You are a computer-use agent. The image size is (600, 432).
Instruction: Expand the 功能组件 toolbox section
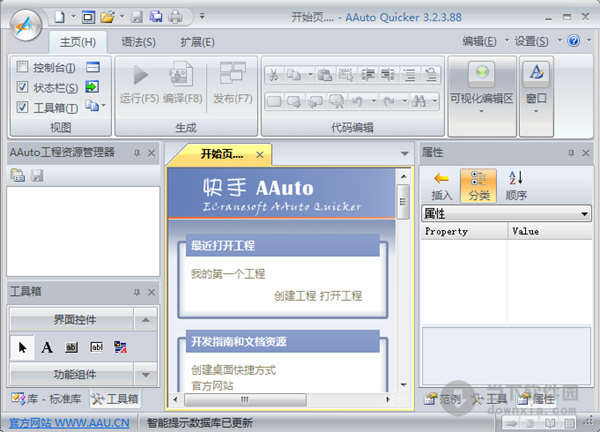[x=146, y=375]
